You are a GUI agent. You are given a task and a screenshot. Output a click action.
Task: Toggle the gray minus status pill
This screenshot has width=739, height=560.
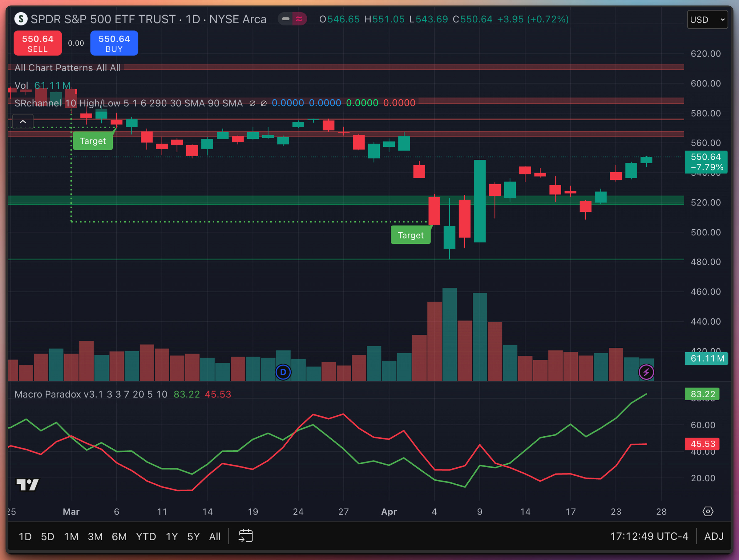click(x=286, y=19)
